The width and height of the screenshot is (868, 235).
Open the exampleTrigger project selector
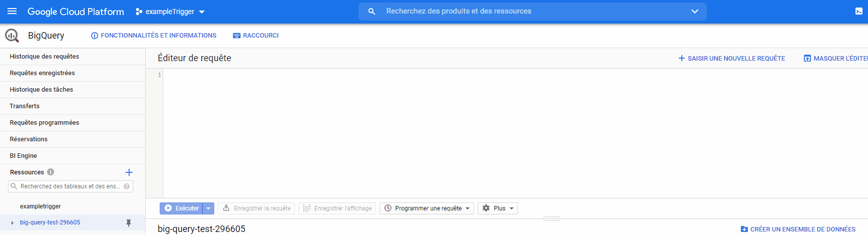(x=170, y=12)
